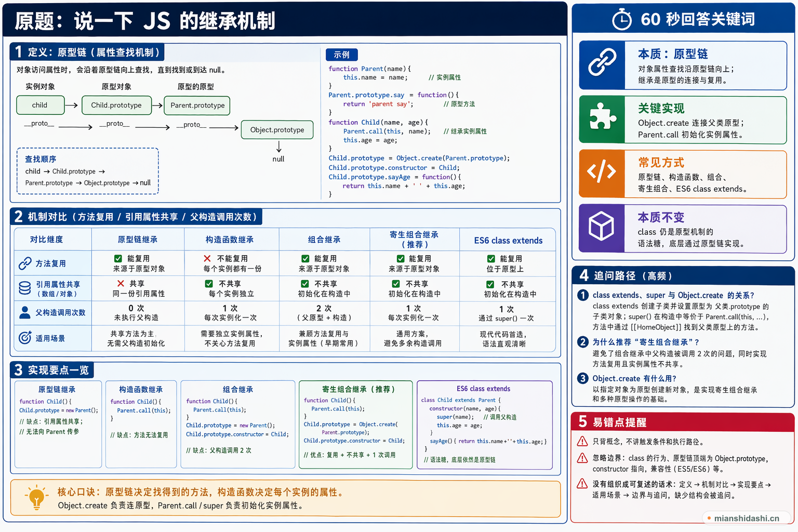Click 能复用 checkmark in 原型链继承 column
Screen dimensions: 798x532
[x=118, y=258]
